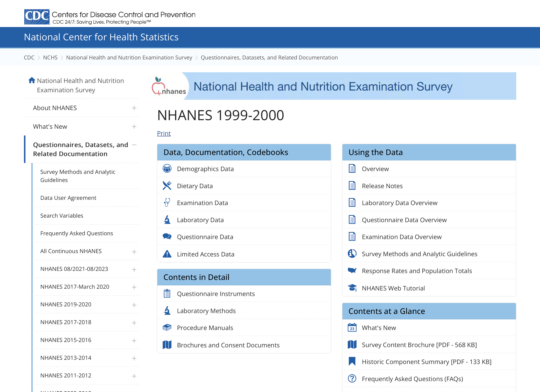
Task: Click the CDC logo in header
Action: (x=37, y=17)
